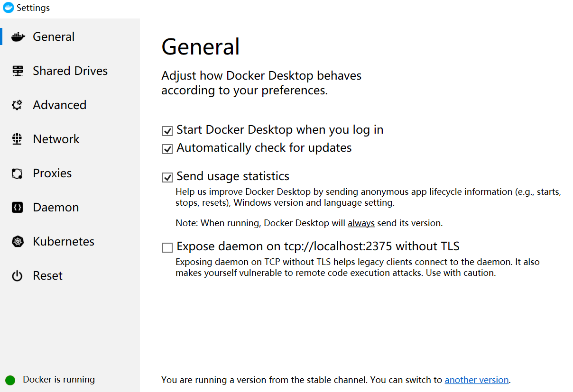This screenshot has height=392, width=573.
Task: Open Daemon settings via its braces icon
Action: pos(18,207)
